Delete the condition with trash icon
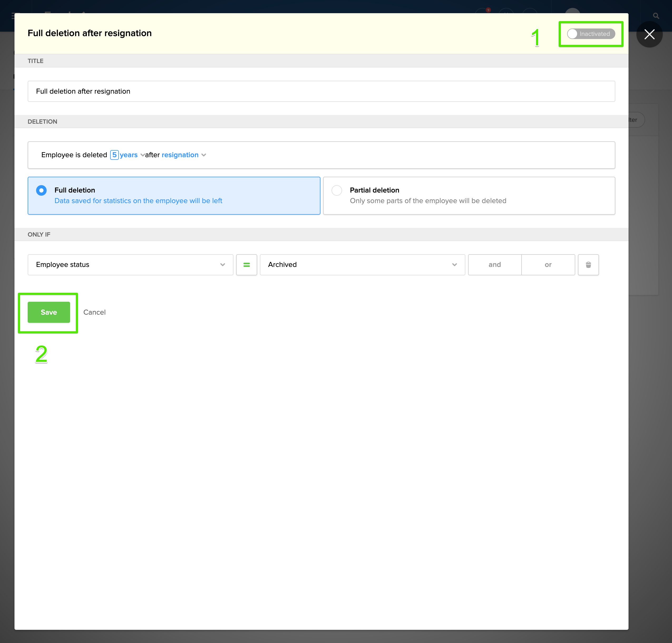 pos(588,265)
